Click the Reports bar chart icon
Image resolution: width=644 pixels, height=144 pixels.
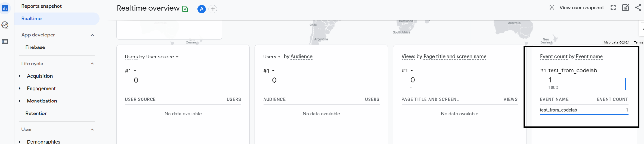pos(5,8)
